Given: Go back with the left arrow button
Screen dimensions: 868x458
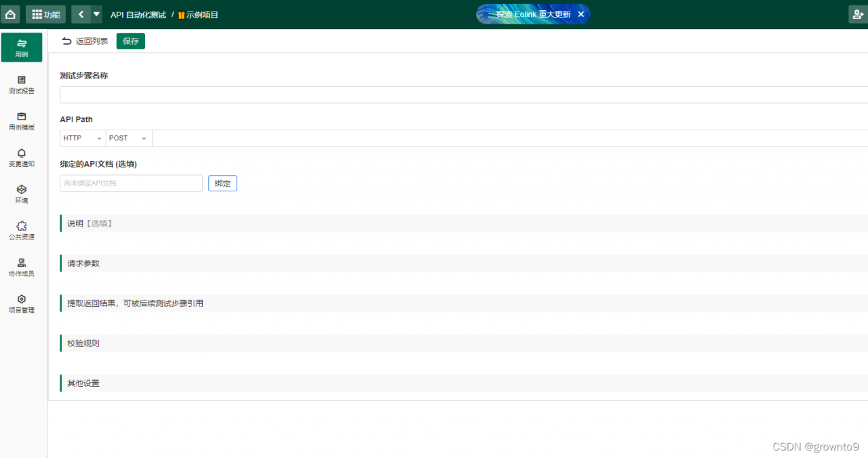Looking at the screenshot, I should click(81, 14).
